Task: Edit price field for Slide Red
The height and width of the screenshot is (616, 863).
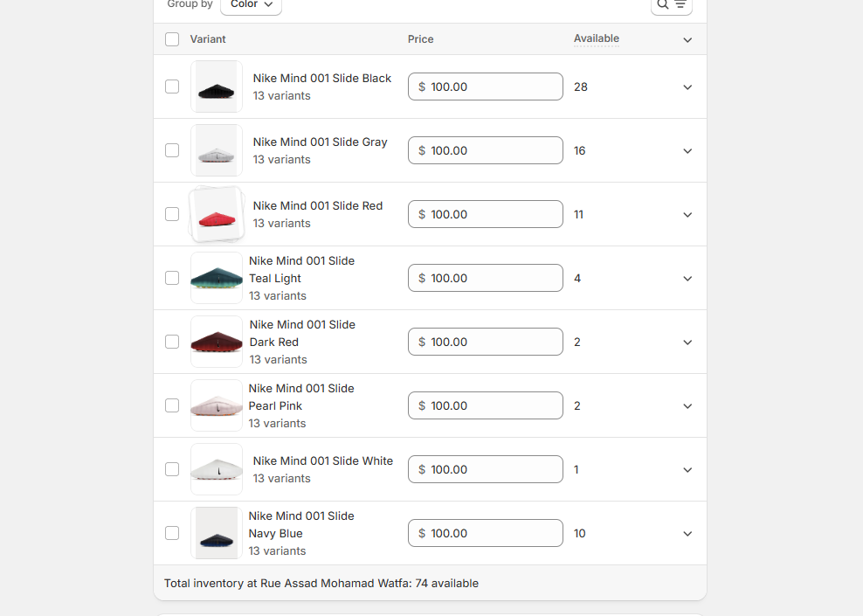Action: tap(486, 214)
